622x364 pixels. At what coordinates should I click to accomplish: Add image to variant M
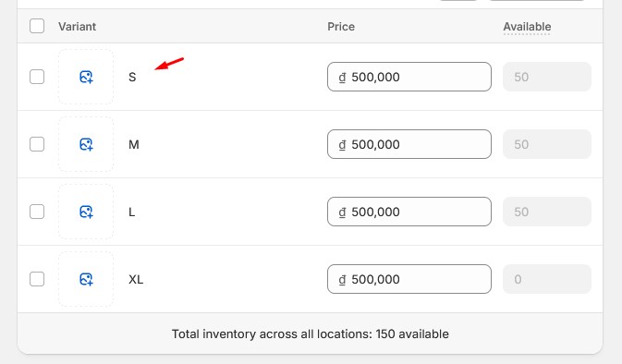pos(86,144)
